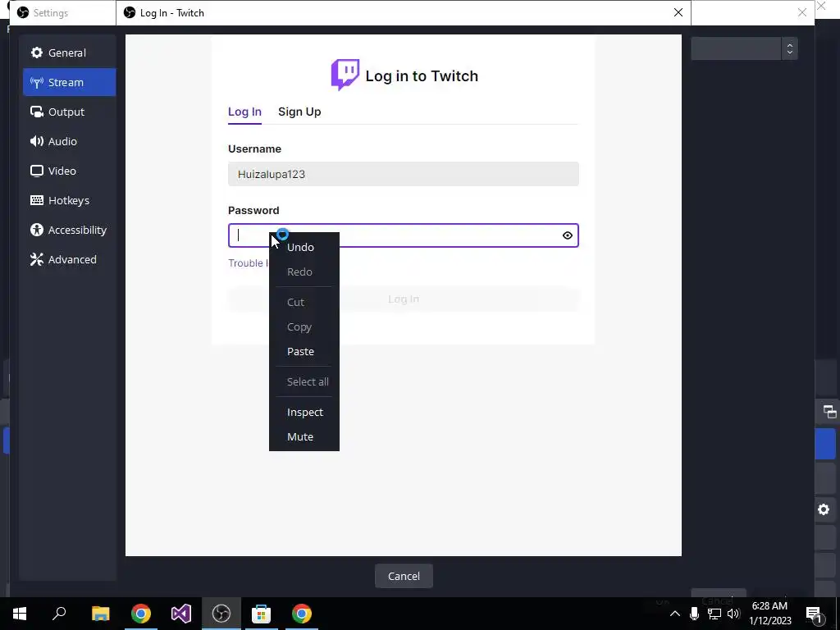Open General settings in the sidebar
Image resolution: width=840 pixels, height=630 pixels.
(69, 52)
